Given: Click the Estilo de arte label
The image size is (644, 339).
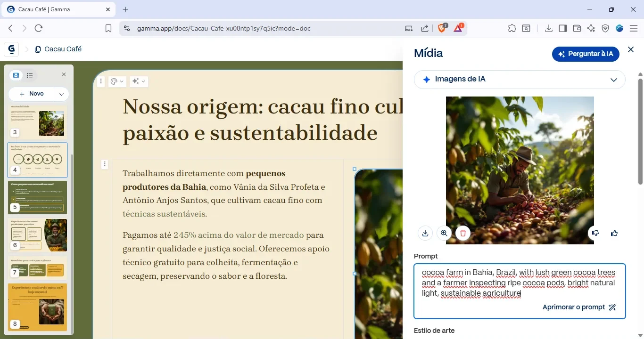Looking at the screenshot, I should coord(434,331).
